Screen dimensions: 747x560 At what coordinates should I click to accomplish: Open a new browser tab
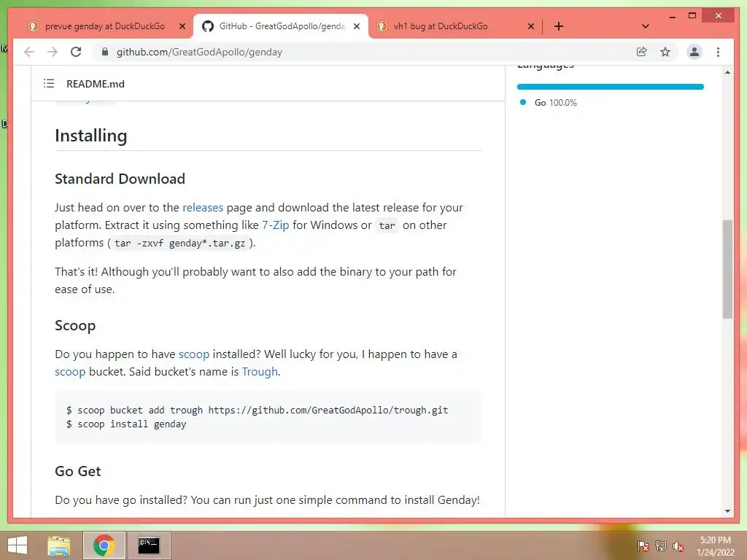(559, 26)
